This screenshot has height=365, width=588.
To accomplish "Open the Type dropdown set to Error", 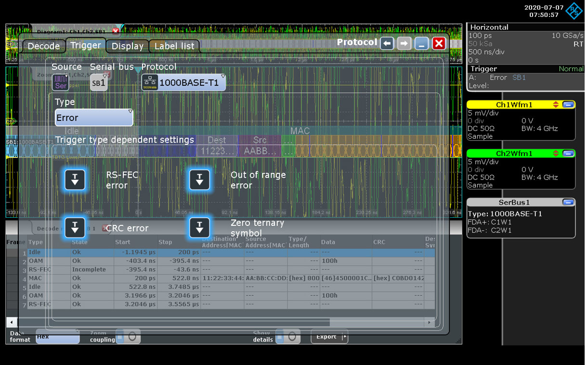I will [x=94, y=117].
